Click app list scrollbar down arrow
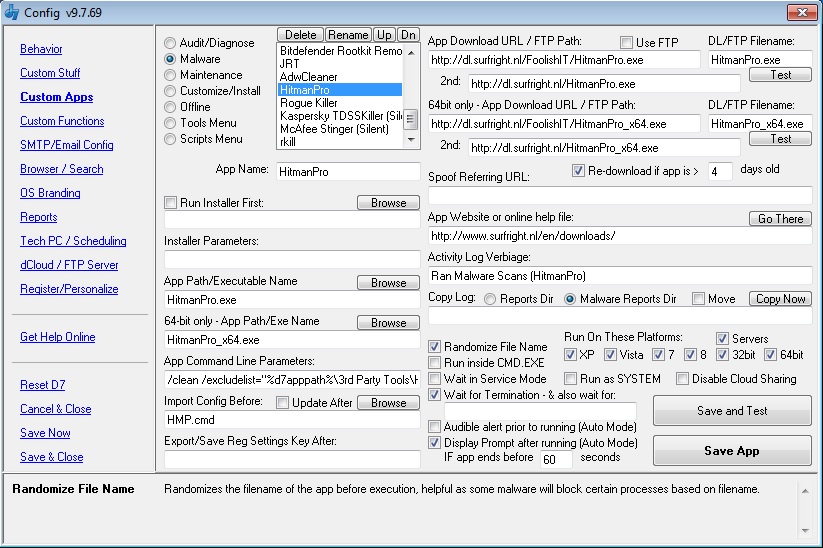The height and width of the screenshot is (548, 823). 411,140
